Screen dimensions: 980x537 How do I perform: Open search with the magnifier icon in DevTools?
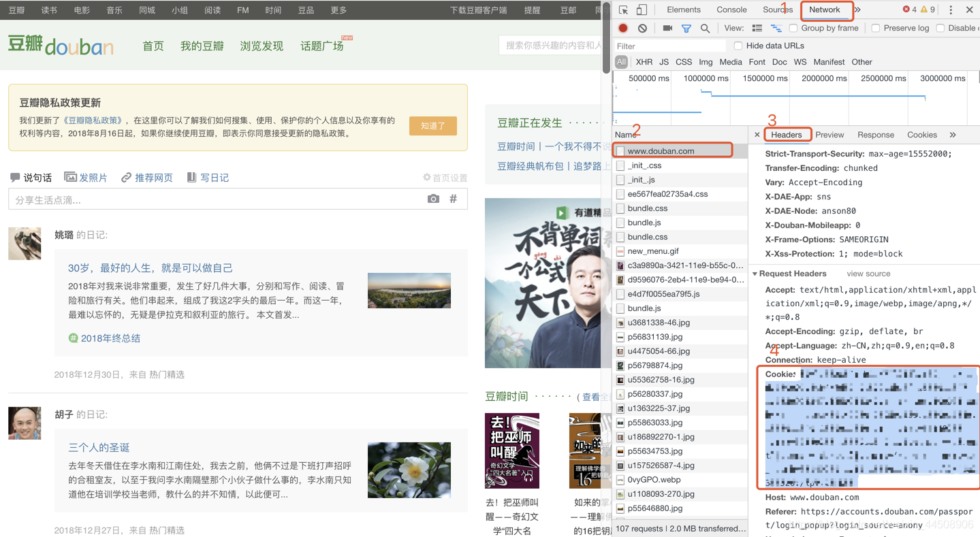point(705,29)
